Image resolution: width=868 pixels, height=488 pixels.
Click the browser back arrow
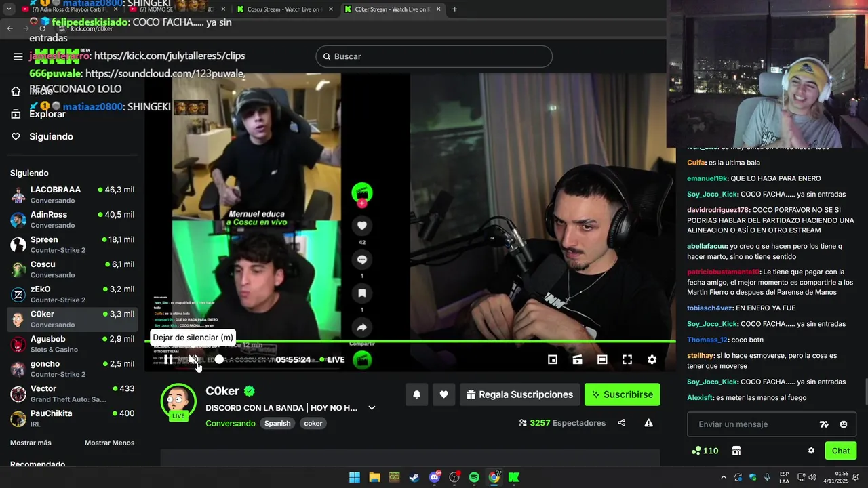pos(9,28)
